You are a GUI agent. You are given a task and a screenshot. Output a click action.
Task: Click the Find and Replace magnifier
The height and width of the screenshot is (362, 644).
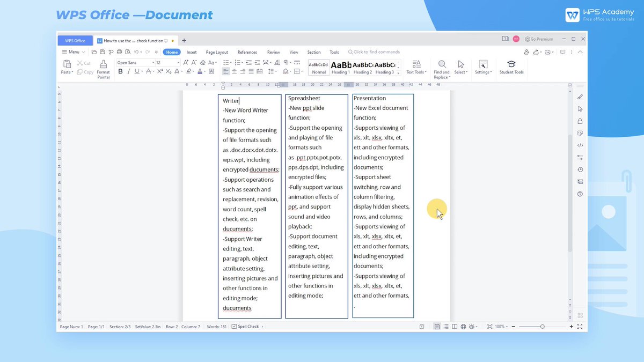tap(442, 64)
